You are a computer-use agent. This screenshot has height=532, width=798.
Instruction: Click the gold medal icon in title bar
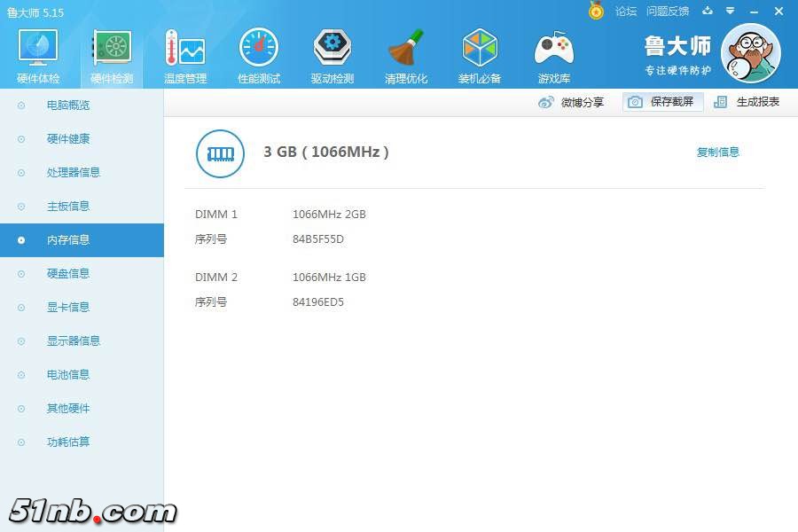[596, 11]
